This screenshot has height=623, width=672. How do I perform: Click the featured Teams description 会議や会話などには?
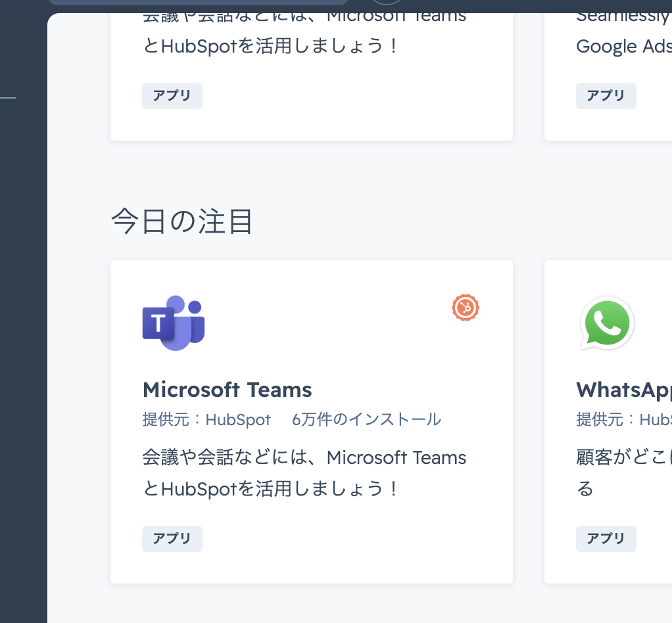click(304, 473)
